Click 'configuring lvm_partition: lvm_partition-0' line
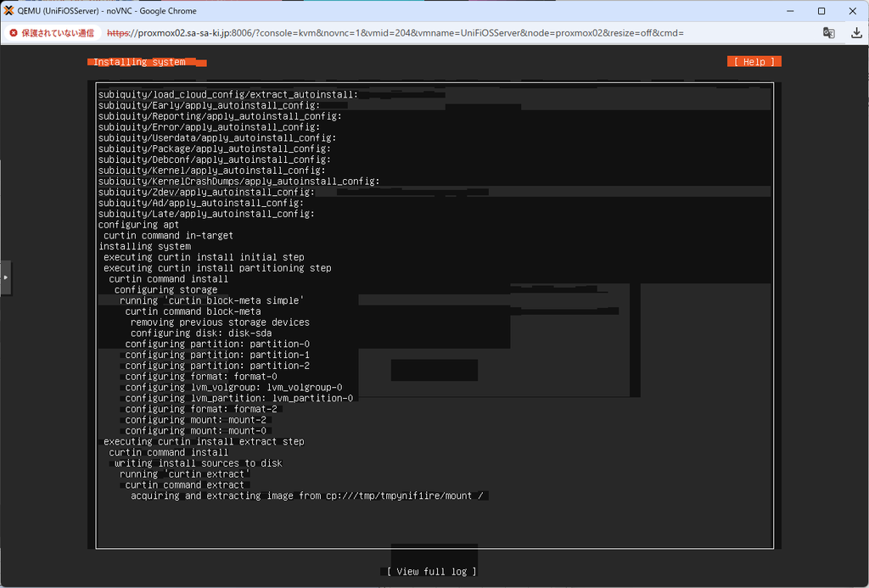The height and width of the screenshot is (588, 869). pos(238,398)
